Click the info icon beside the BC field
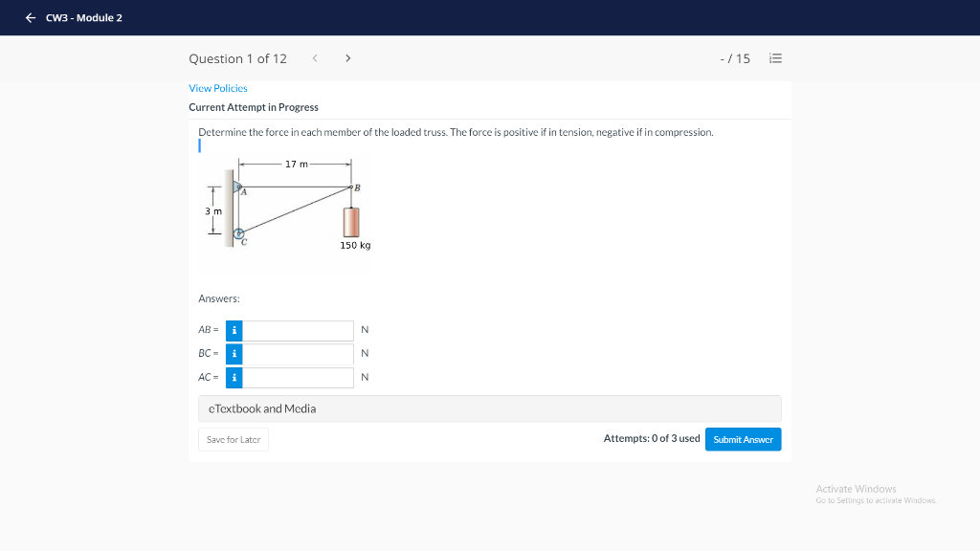The width and height of the screenshot is (980, 551). (234, 353)
